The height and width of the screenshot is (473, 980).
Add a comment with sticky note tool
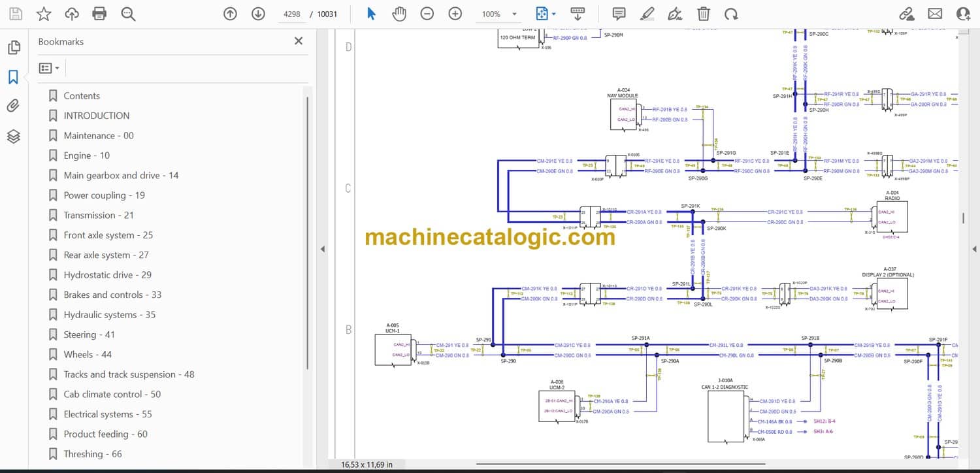pyautogui.click(x=619, y=14)
